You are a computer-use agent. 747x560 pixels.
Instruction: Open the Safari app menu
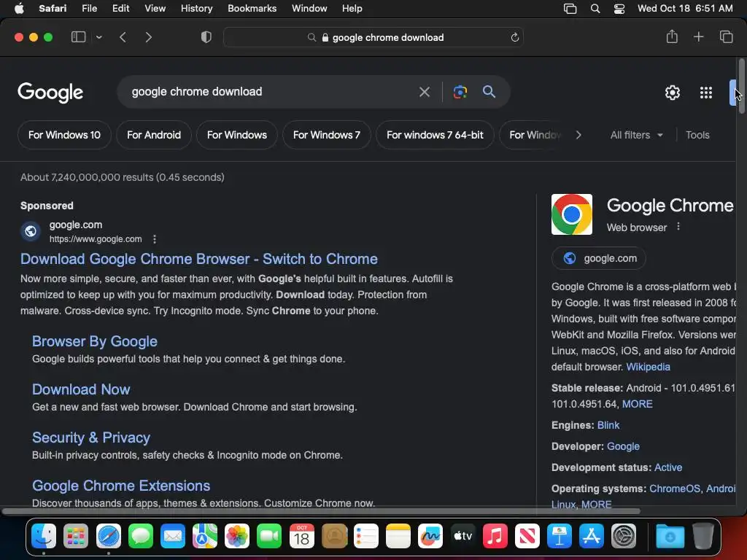[53, 8]
